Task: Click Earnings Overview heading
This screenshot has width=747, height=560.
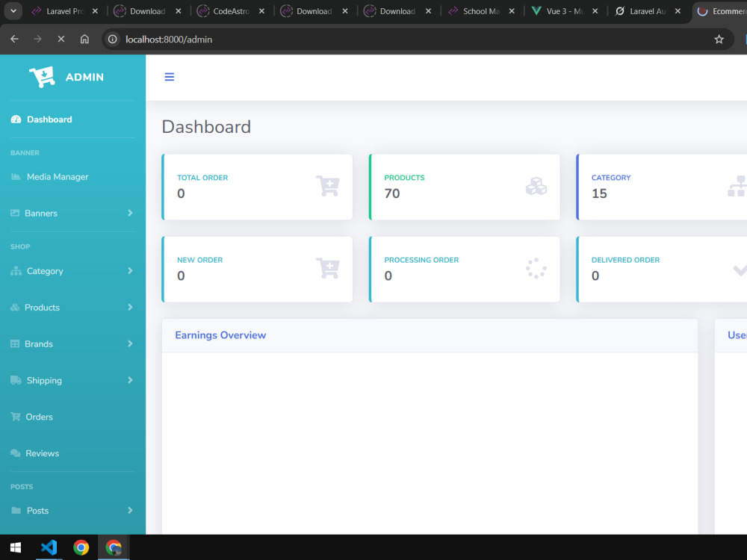Action: pos(220,335)
